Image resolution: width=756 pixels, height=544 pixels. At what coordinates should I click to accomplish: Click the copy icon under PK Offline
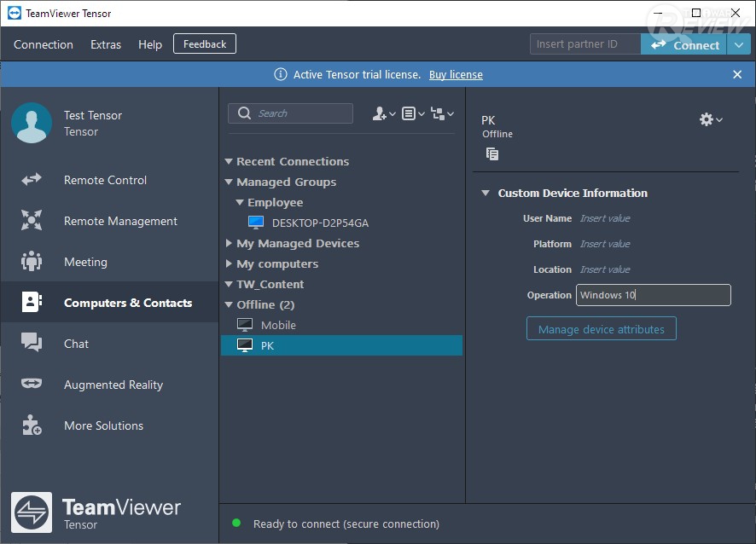pos(492,154)
